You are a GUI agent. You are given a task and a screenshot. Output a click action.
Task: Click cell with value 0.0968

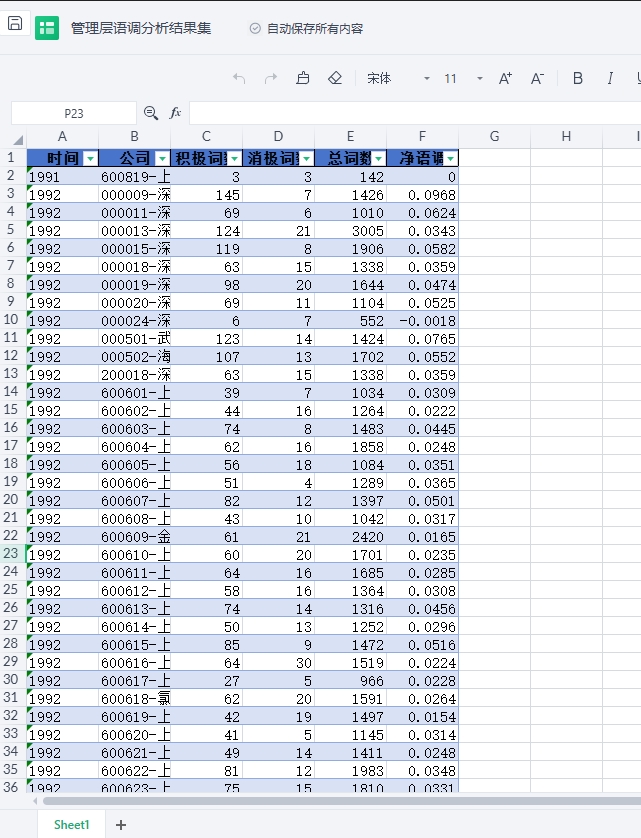(x=422, y=195)
